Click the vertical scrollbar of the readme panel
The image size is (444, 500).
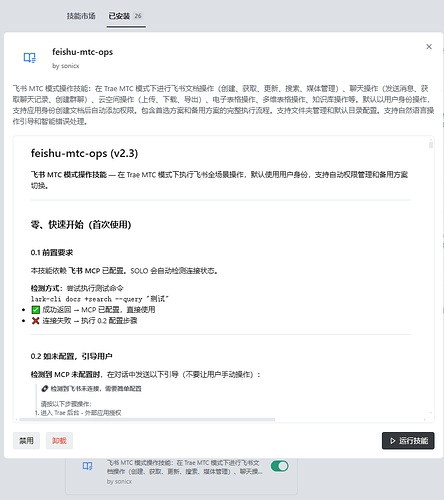pyautogui.click(x=431, y=145)
